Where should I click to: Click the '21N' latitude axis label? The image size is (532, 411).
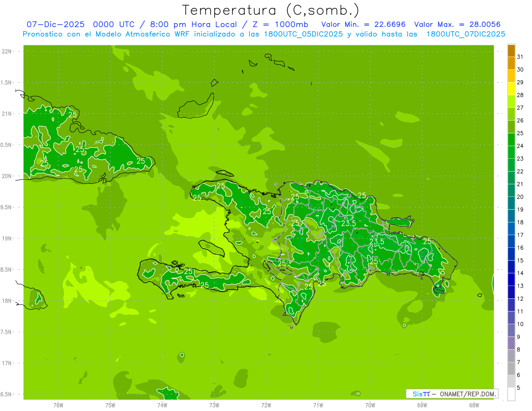coord(7,114)
